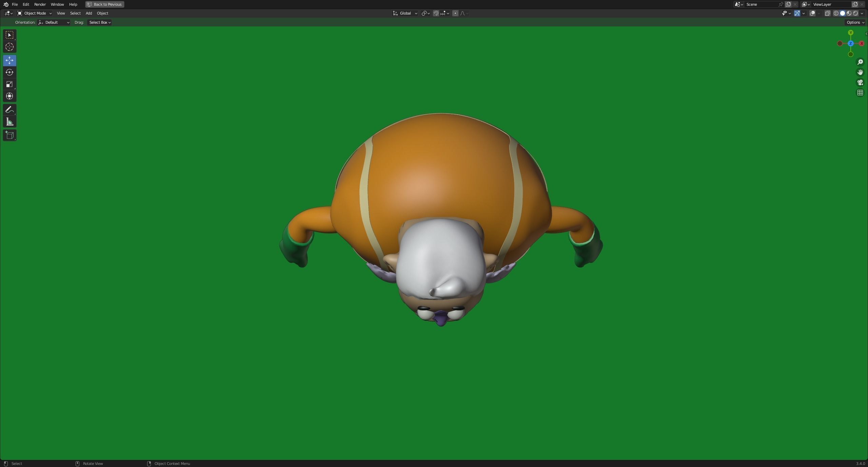Click the zoom magnifier viewport icon
868x467 pixels.
(860, 62)
